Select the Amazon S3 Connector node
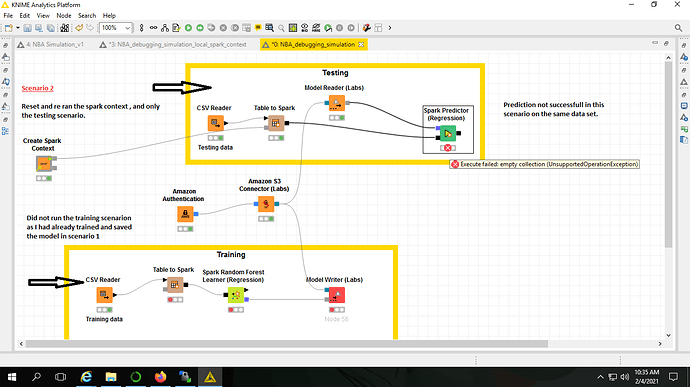 (x=266, y=204)
